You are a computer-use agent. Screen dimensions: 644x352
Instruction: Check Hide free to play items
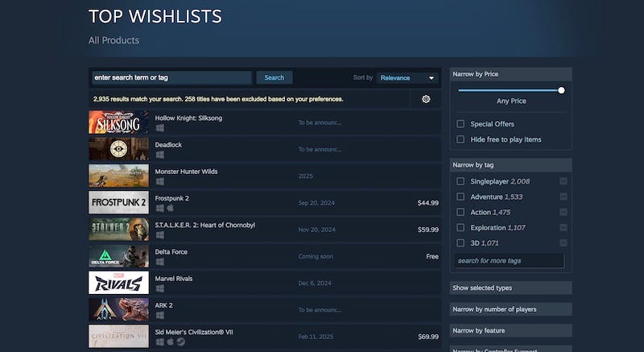click(x=460, y=139)
